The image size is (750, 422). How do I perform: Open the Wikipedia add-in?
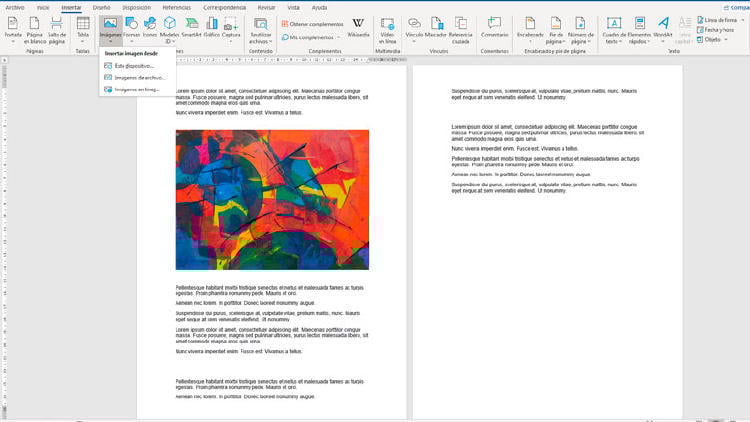(358, 27)
